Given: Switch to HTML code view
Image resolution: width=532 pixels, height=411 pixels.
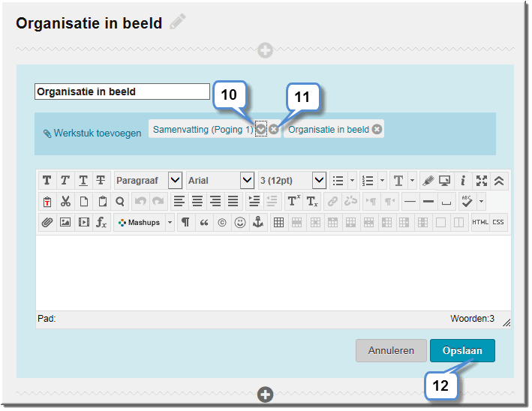Looking at the screenshot, I should 480,223.
